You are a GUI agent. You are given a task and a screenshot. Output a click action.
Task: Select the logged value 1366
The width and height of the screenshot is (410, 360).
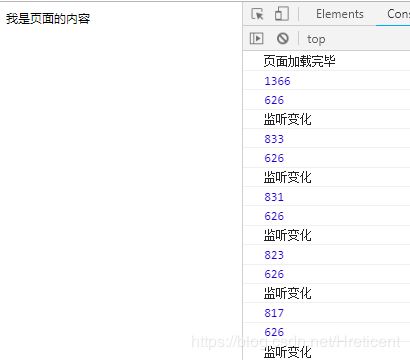[x=277, y=81]
